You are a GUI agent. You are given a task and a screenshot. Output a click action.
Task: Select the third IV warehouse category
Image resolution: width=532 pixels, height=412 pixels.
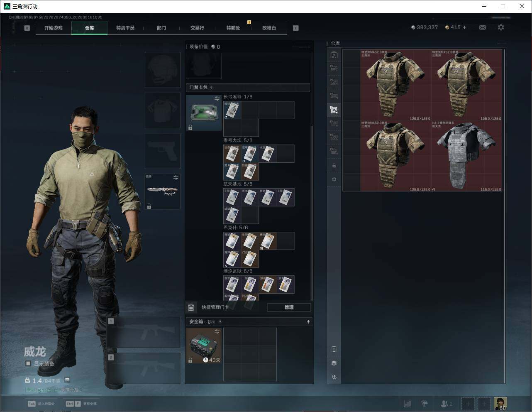(334, 96)
